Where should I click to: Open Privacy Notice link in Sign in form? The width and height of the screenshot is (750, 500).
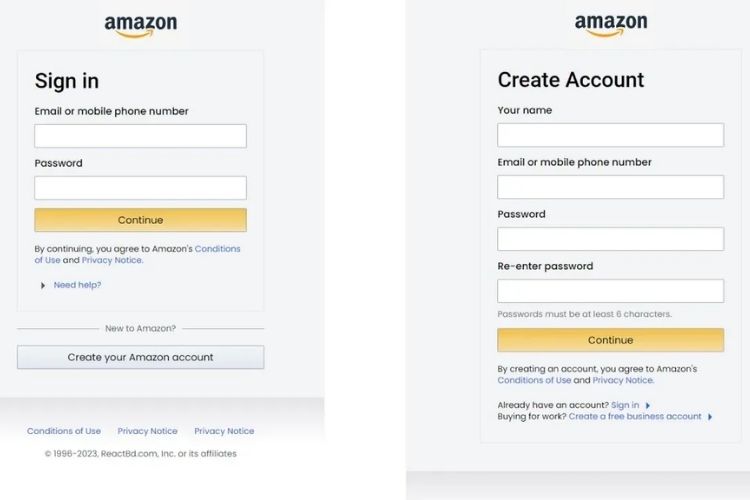112,260
